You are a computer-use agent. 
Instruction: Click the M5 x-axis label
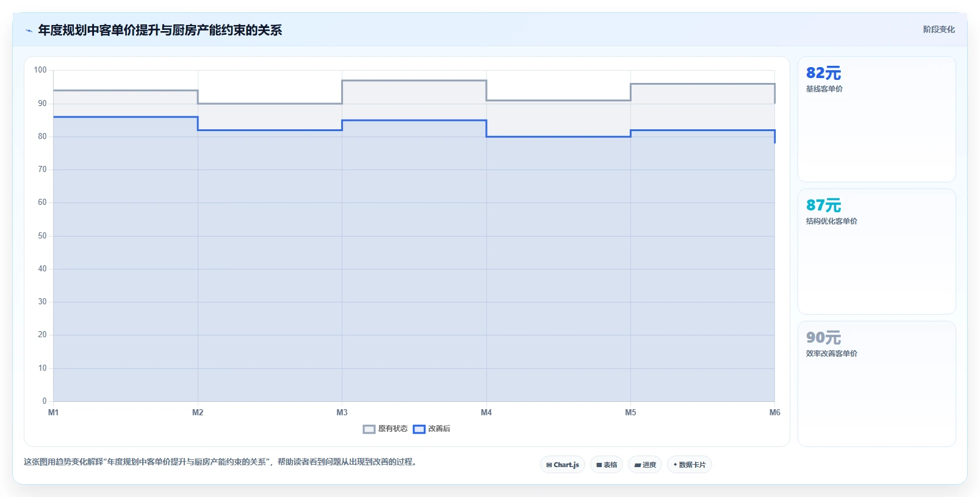pos(630,413)
